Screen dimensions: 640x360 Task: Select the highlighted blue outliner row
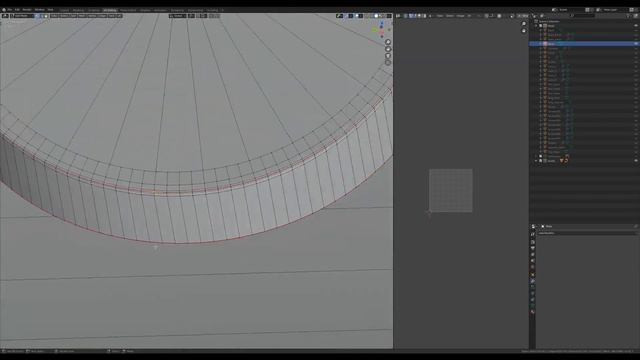point(584,44)
